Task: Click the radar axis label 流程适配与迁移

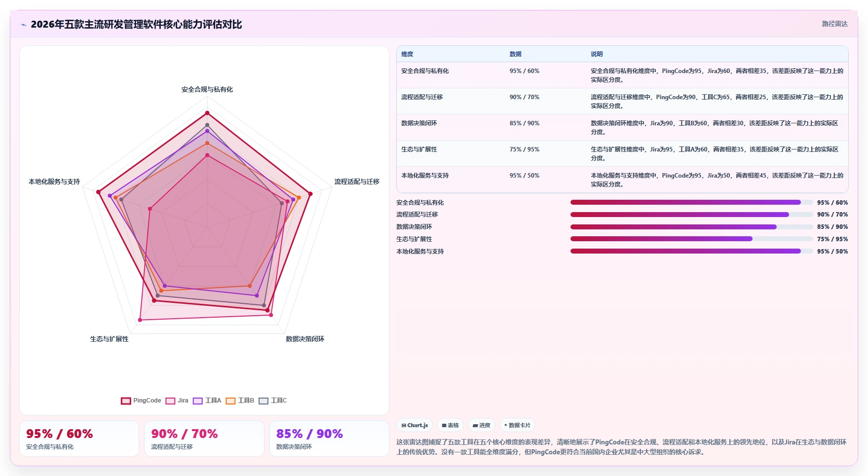Action: pos(357,182)
